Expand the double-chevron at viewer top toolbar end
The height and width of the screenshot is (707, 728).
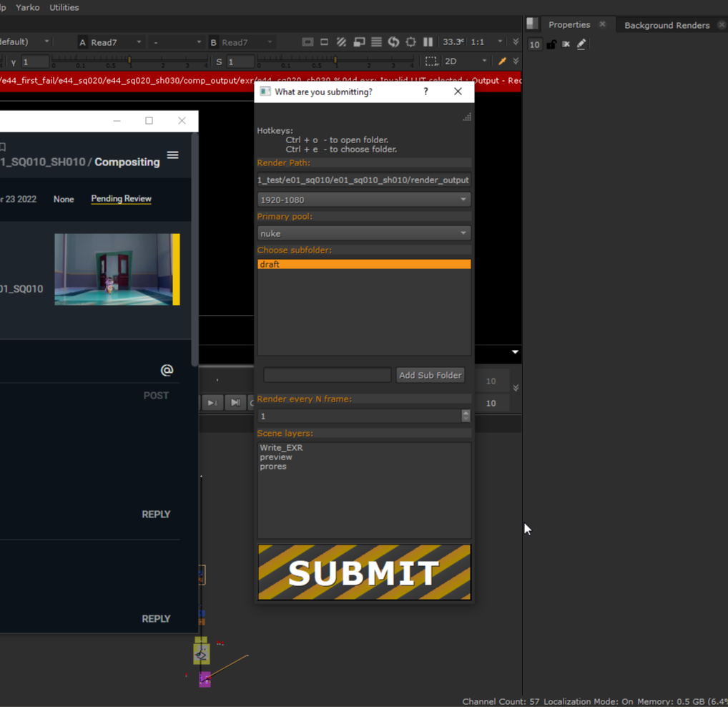(x=516, y=42)
